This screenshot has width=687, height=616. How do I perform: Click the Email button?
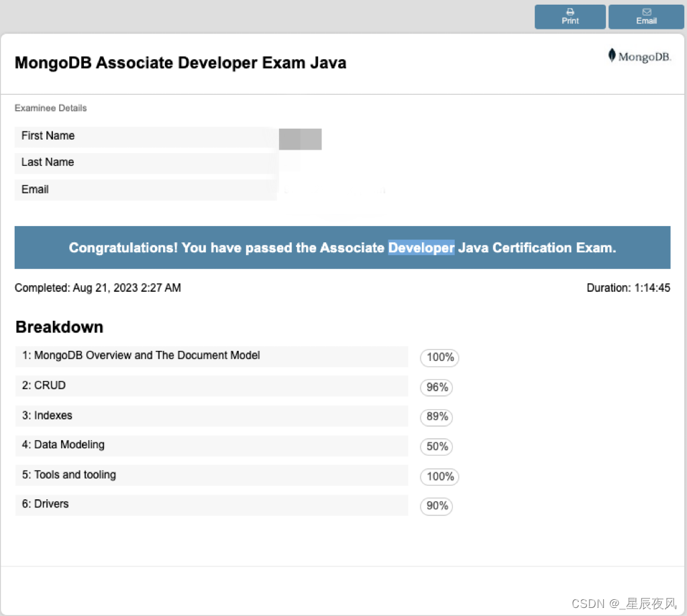pyautogui.click(x=646, y=17)
